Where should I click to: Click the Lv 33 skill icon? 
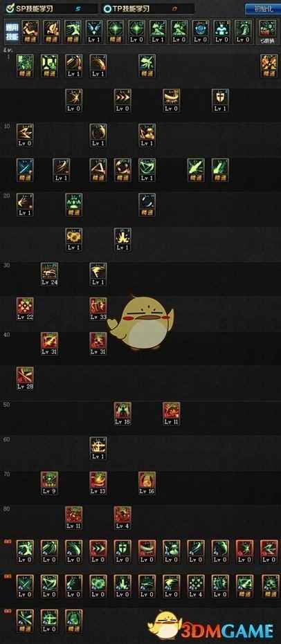point(98,309)
